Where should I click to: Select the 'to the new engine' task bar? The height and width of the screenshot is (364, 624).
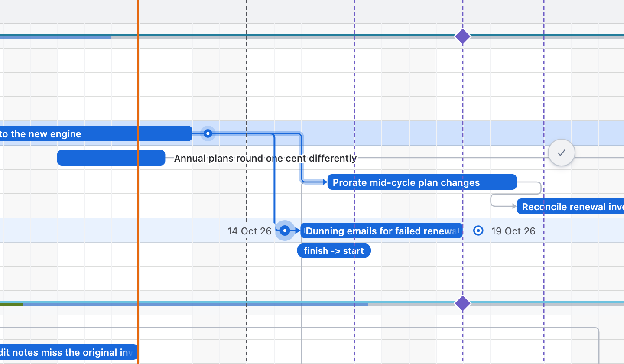(x=96, y=133)
